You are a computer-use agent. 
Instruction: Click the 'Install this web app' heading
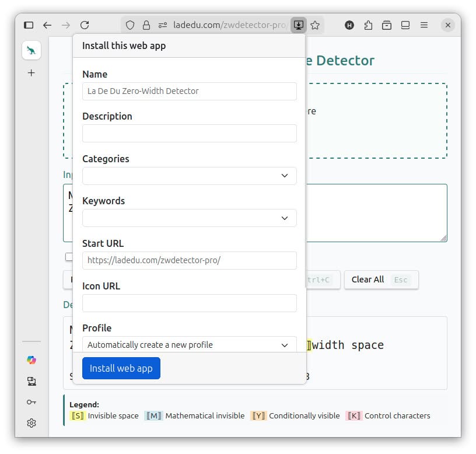[124, 46]
